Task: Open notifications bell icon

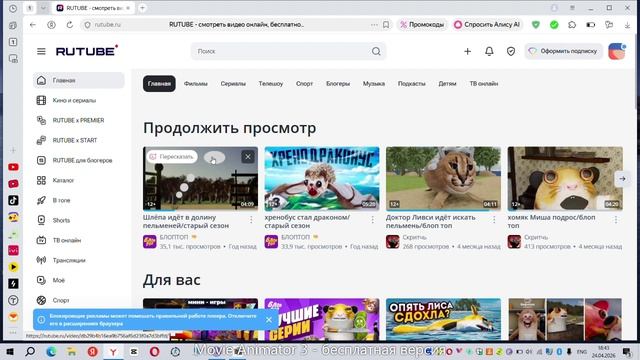Action: 489,51
